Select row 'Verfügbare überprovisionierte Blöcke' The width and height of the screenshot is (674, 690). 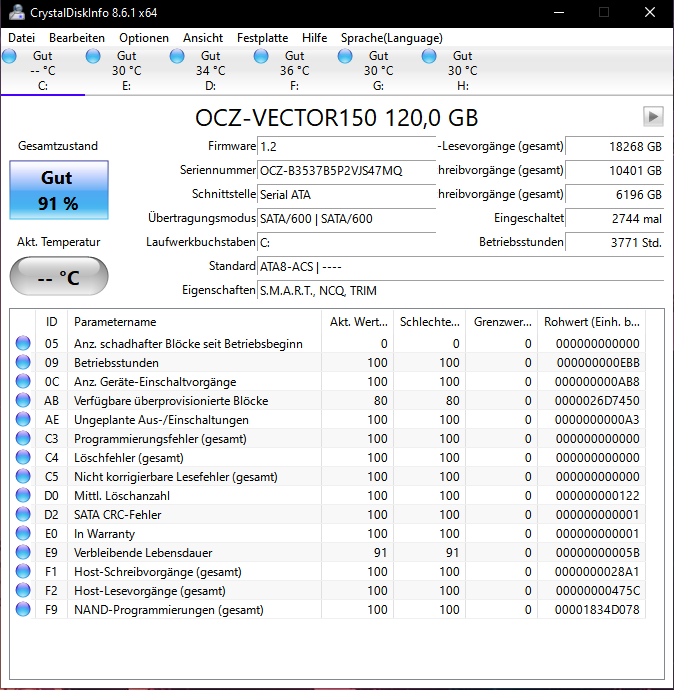click(x=328, y=400)
